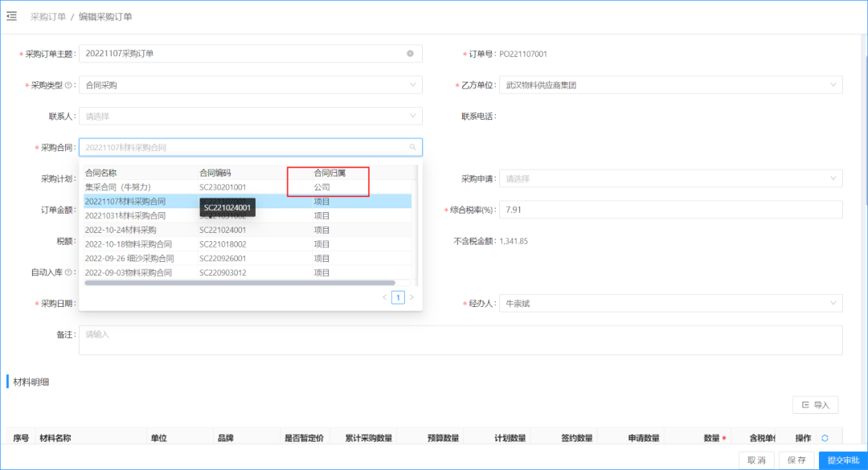Go to next page in contract list
The width and height of the screenshot is (868, 470).
411,297
